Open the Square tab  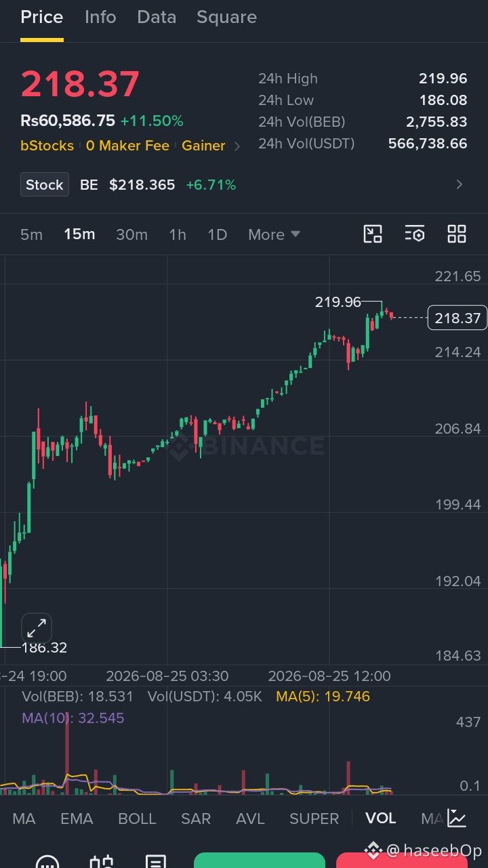pyautogui.click(x=226, y=17)
